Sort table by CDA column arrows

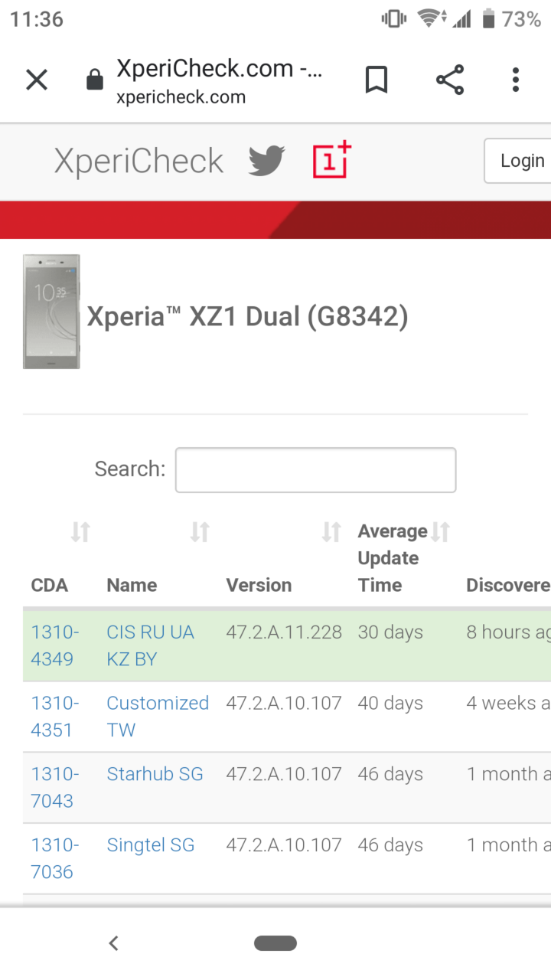click(80, 531)
